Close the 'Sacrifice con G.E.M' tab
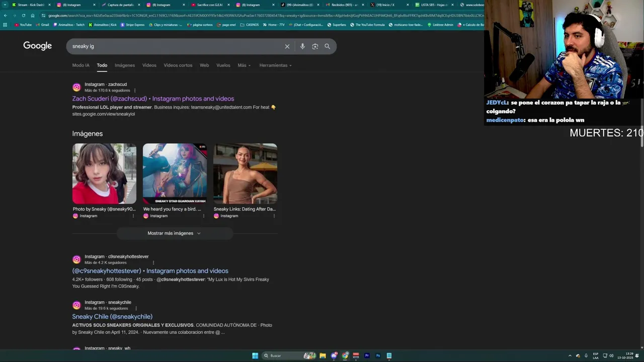Viewport: 644px width, 362px height. [228, 5]
